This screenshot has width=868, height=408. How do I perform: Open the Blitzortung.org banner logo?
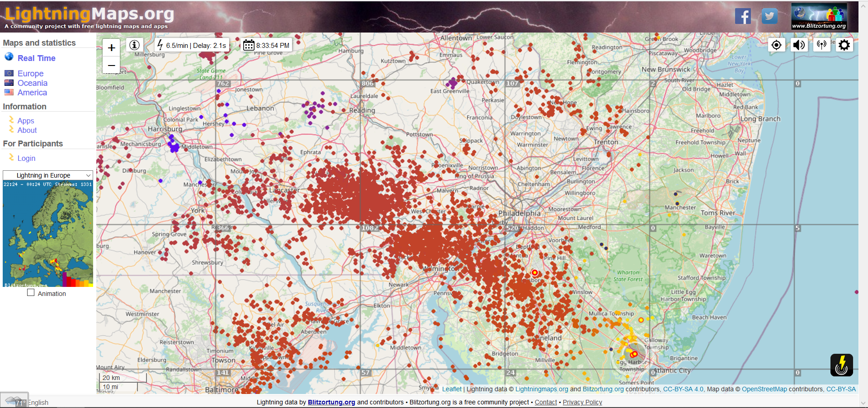click(819, 17)
